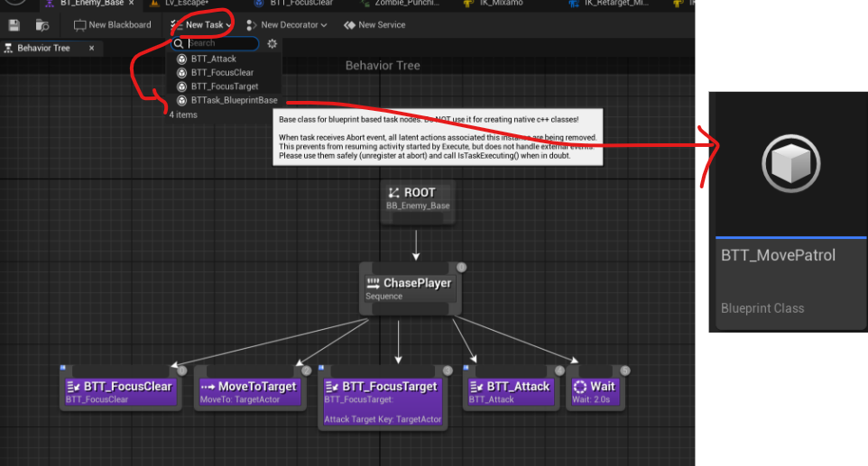Click the blue blueprint marker on BTT_Attack node
Image resolution: width=868 pixels, height=466 pixels.
(x=466, y=368)
